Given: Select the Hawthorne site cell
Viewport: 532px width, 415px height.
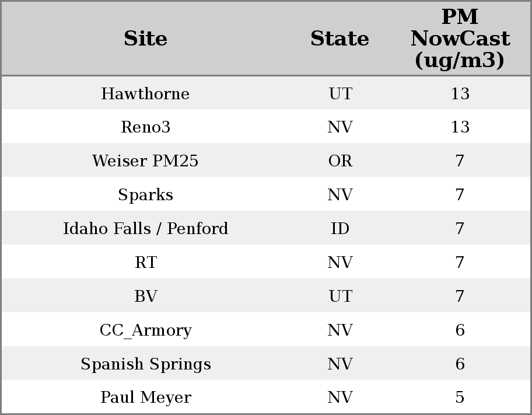Looking at the screenshot, I should [145, 94].
